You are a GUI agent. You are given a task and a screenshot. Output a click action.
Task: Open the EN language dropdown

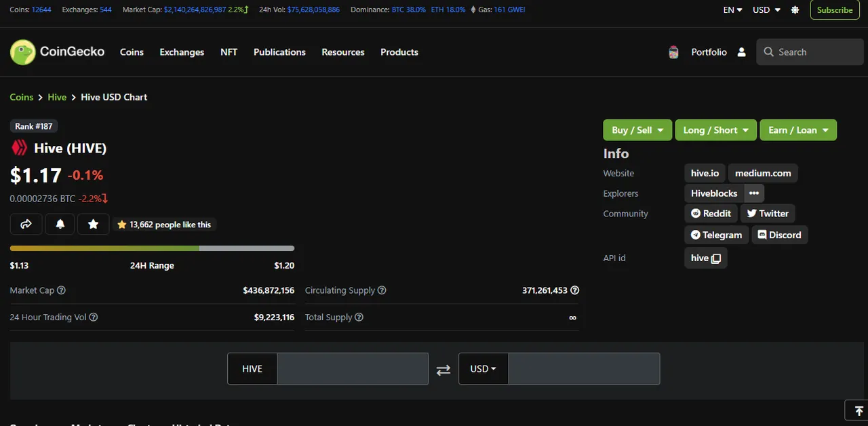[x=732, y=10]
